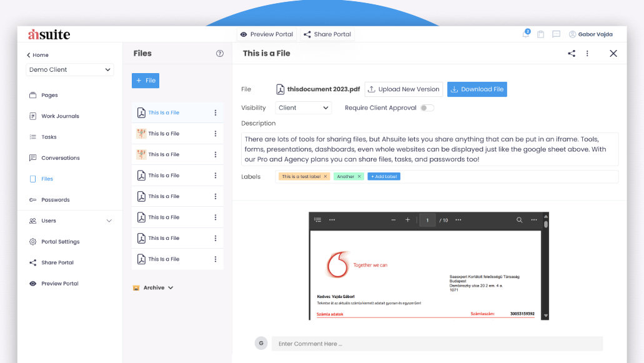Enable the Require Client Approval toggle
The image size is (644, 363).
[x=427, y=108]
